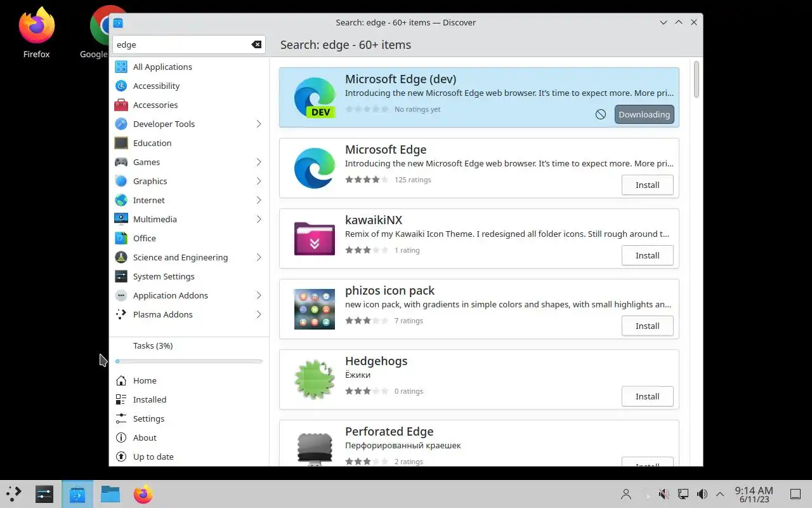Go to the Home page
Screen dimensions: 812x508
(x=189, y=380)
